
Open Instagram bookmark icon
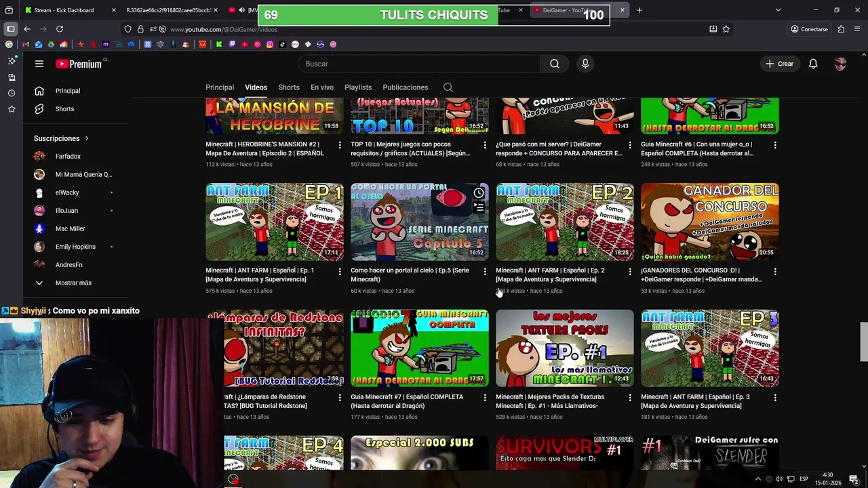tap(270, 44)
